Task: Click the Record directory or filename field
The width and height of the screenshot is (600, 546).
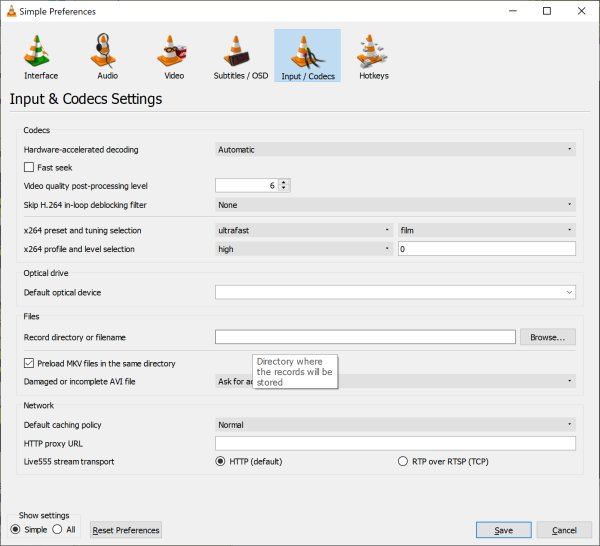Action: coord(365,337)
